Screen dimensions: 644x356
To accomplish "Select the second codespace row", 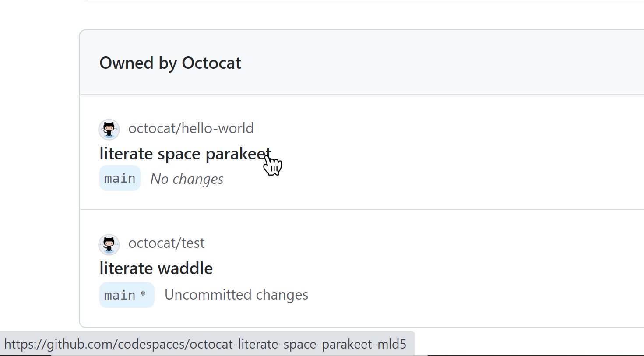I will click(x=306, y=267).
